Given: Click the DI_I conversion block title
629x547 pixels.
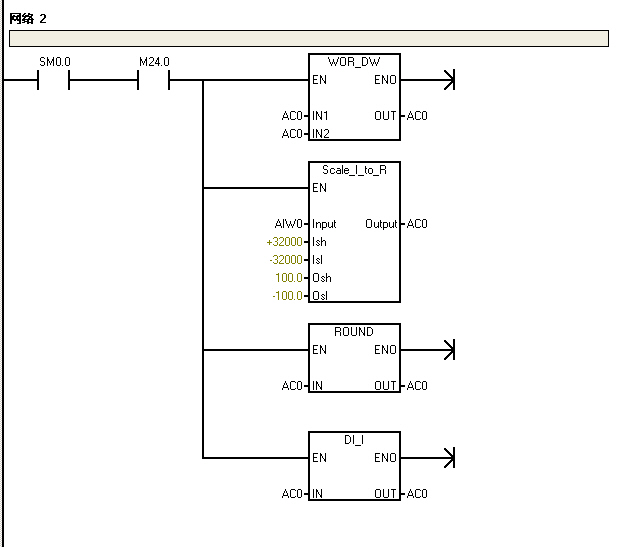Looking at the screenshot, I should pyautogui.click(x=354, y=440).
